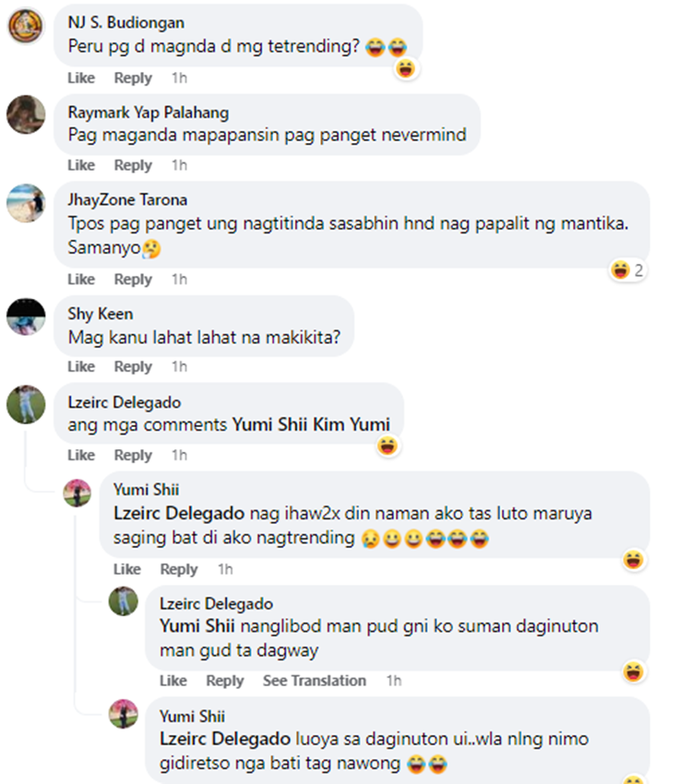Open NJ S. Budiongan's profile picture
The width and height of the screenshot is (692, 784).
coord(26,26)
